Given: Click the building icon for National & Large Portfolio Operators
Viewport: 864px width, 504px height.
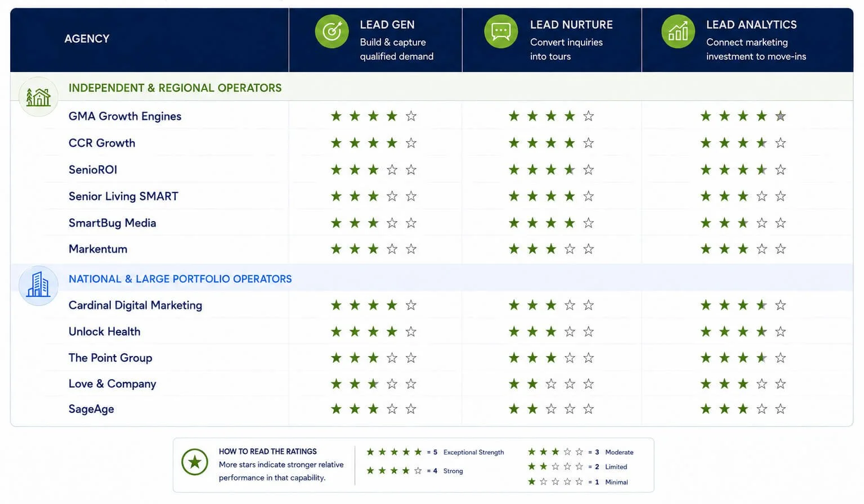Looking at the screenshot, I should 38,285.
